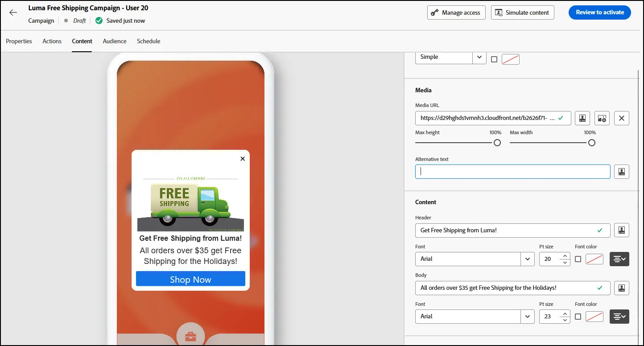Click Review to activate
The image size is (644, 346).
tap(600, 12)
